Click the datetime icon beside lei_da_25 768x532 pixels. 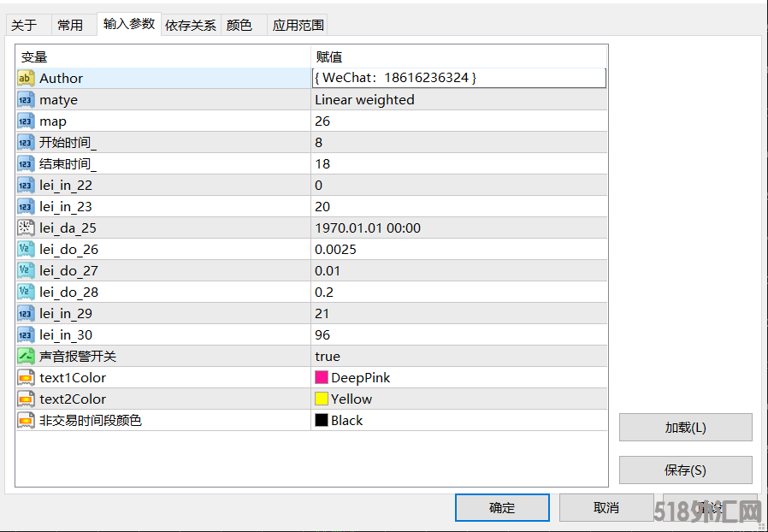coord(26,228)
